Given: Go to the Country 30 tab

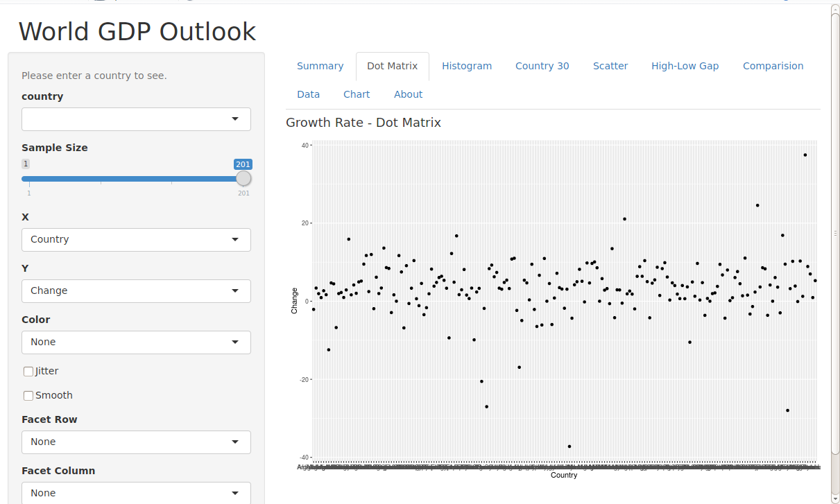Looking at the screenshot, I should [x=542, y=67].
